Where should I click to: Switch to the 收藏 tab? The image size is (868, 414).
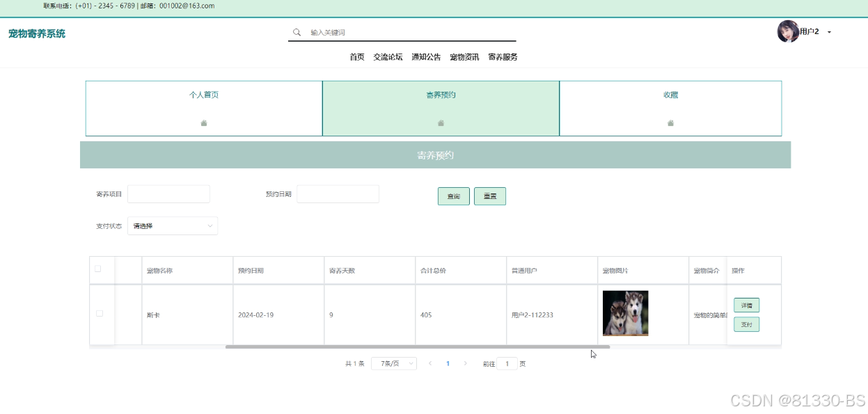click(670, 109)
